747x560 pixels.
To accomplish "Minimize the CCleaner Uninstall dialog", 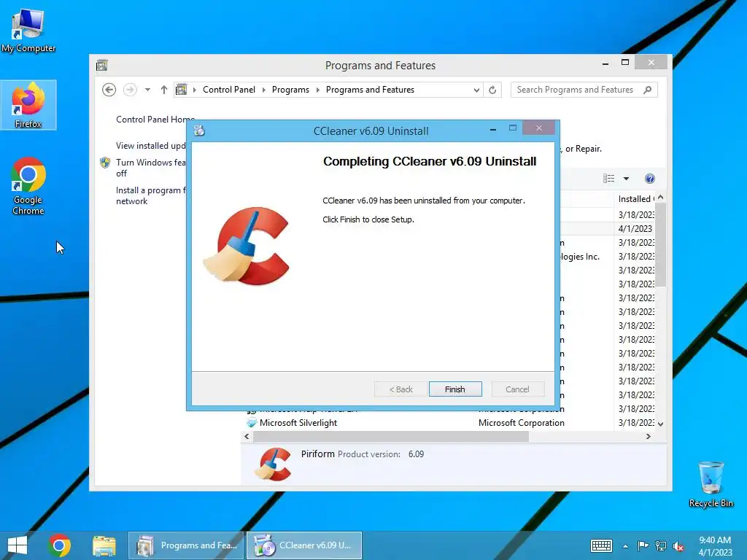I will [493, 128].
